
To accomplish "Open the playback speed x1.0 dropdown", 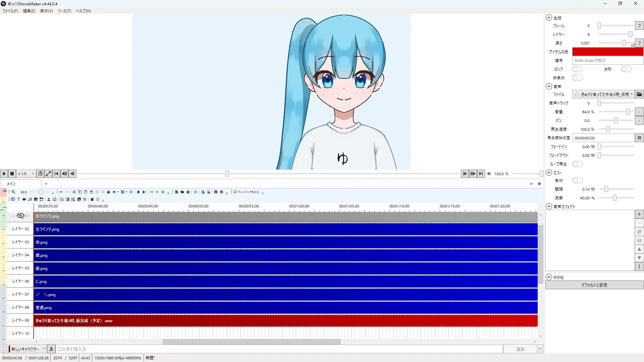I will [x=26, y=174].
